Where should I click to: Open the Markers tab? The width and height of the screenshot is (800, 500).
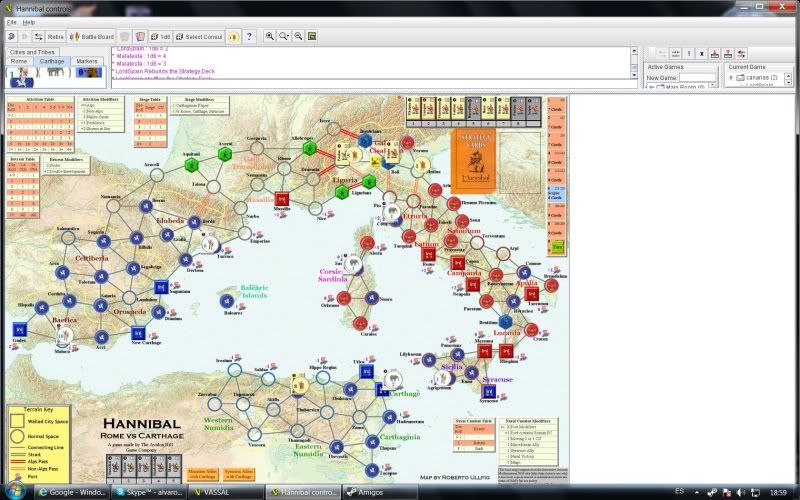coord(87,61)
